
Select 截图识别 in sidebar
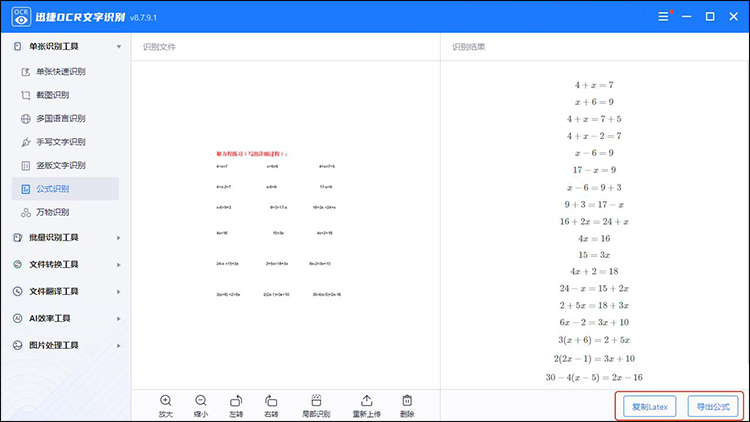pyautogui.click(x=53, y=95)
